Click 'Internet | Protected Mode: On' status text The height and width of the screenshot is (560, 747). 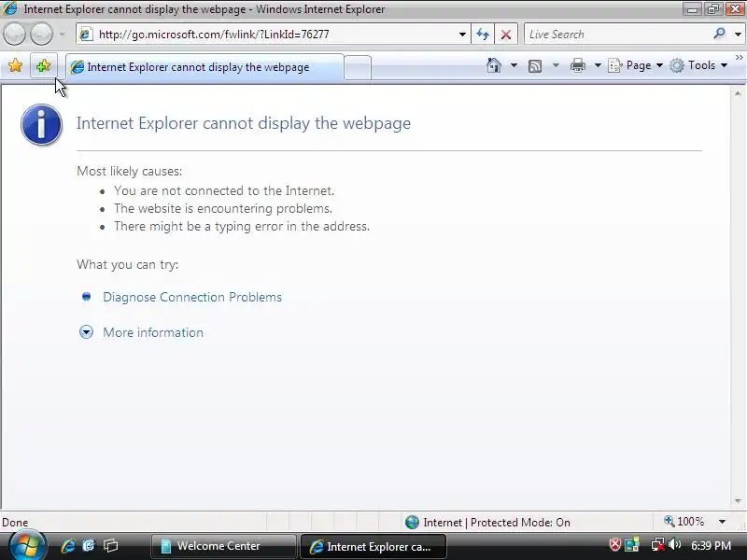(497, 523)
